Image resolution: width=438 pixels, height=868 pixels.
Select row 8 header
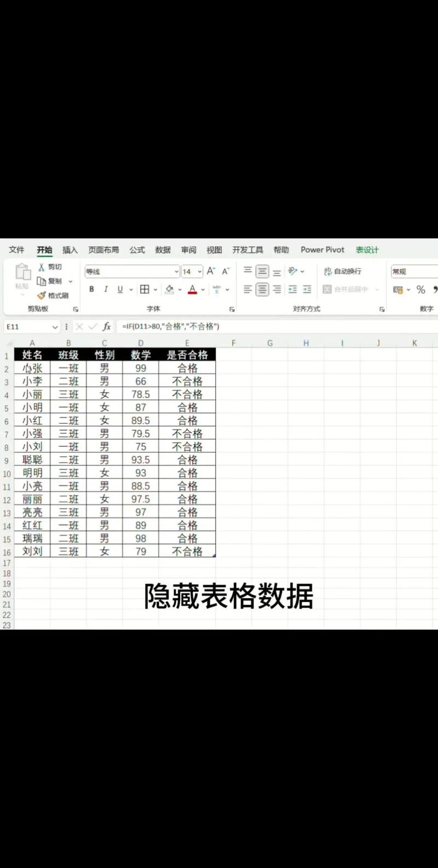pyautogui.click(x=7, y=447)
